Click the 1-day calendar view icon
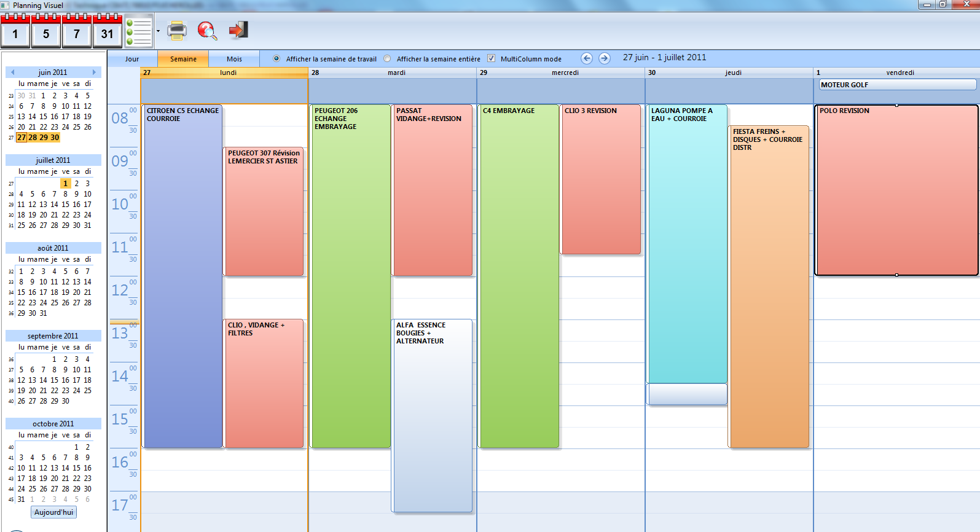 [15, 31]
